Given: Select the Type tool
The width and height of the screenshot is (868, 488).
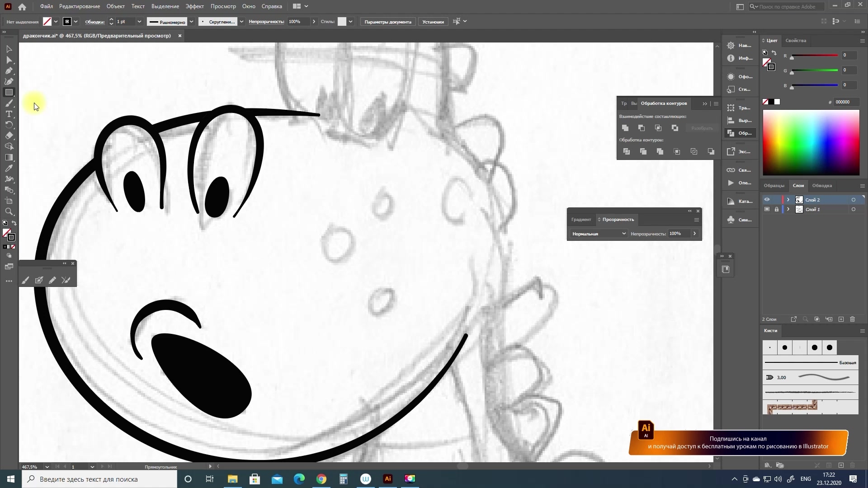Looking at the screenshot, I should [9, 114].
